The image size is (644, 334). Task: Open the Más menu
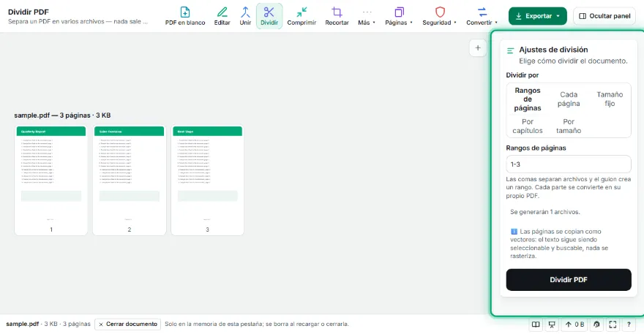pyautogui.click(x=367, y=16)
